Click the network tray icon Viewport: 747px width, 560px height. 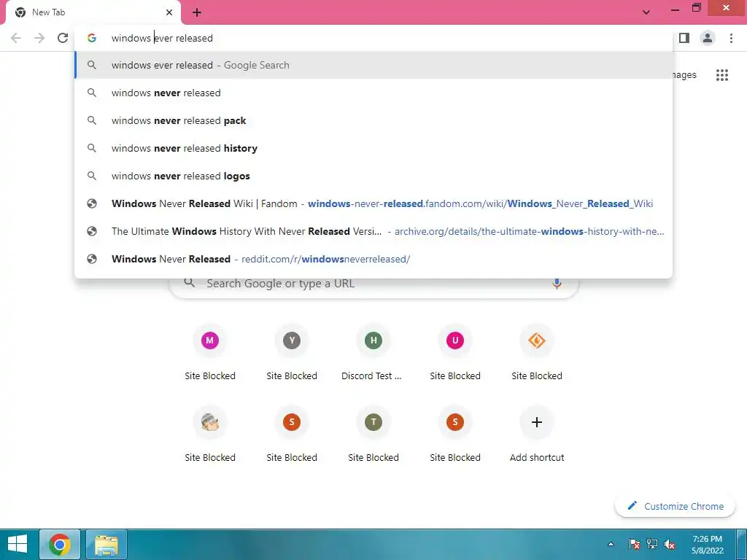coord(651,544)
